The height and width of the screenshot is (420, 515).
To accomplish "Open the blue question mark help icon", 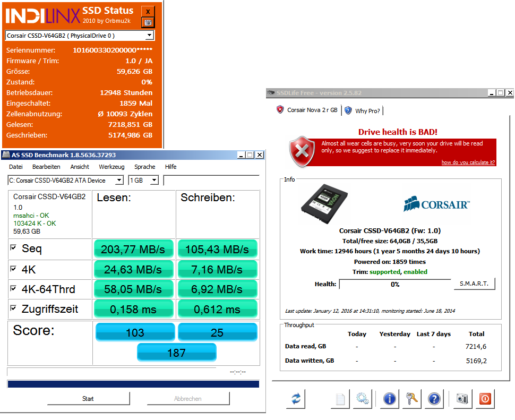I will [x=434, y=399].
